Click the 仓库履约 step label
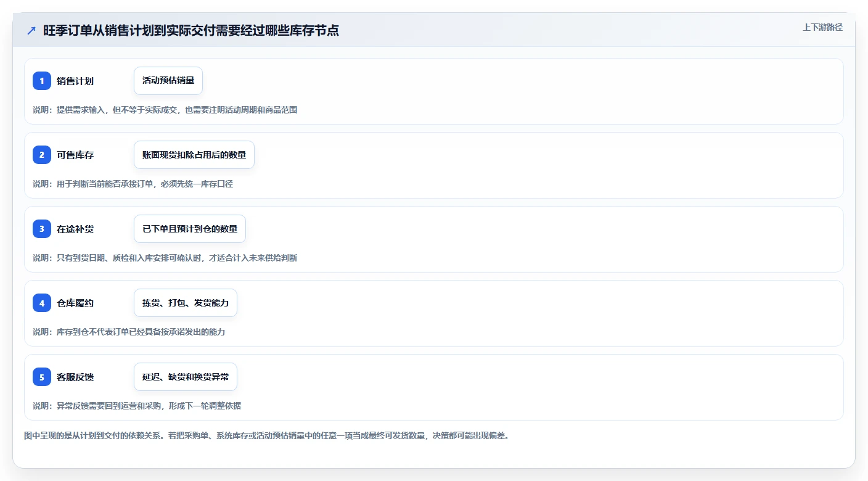The height and width of the screenshot is (481, 868). (75, 303)
